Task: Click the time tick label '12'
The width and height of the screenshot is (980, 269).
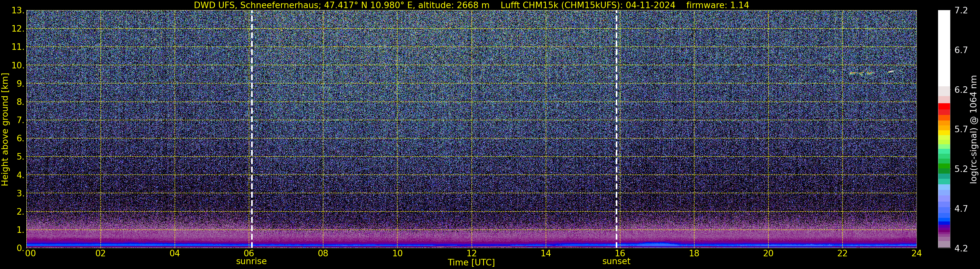Action: click(x=471, y=253)
